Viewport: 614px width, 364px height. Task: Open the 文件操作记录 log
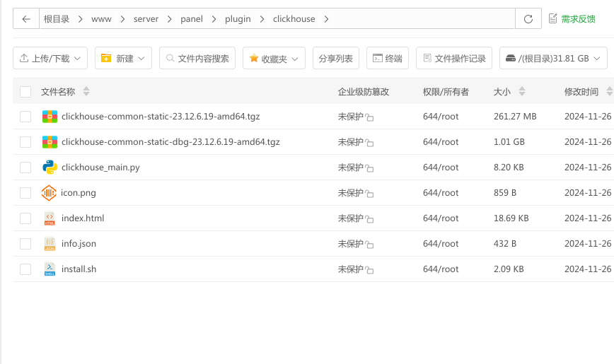point(454,59)
